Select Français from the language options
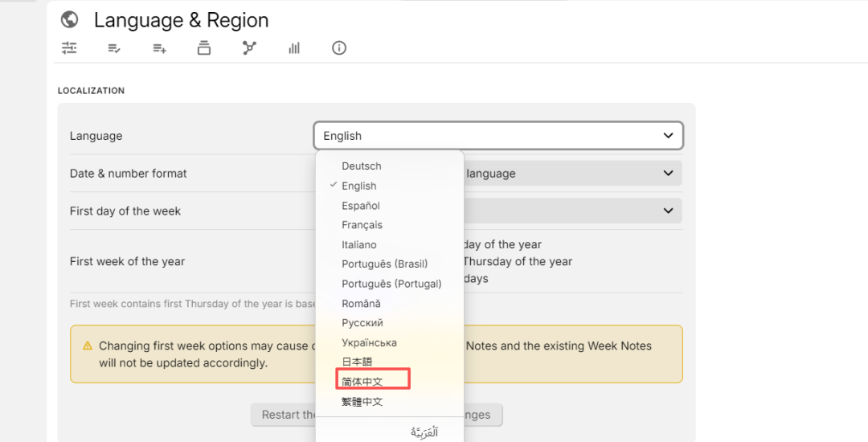Image resolution: width=868 pixels, height=442 pixels. coord(362,225)
